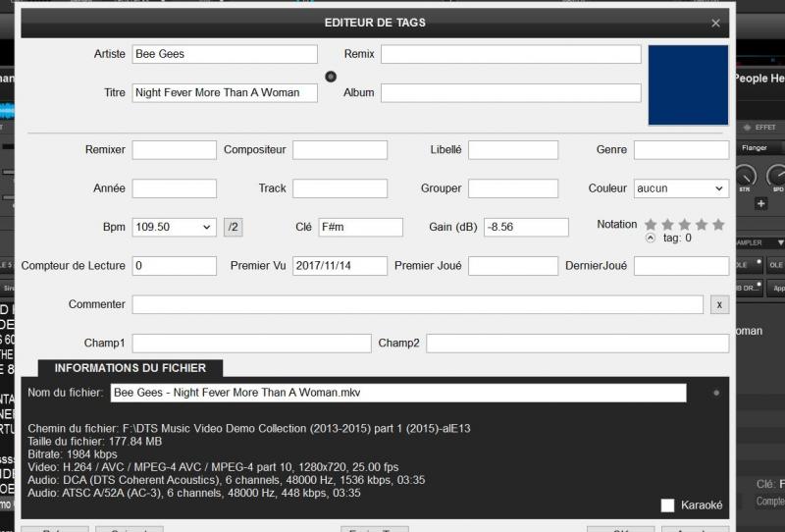Click the Année input field
785x532 pixels.
(175, 188)
